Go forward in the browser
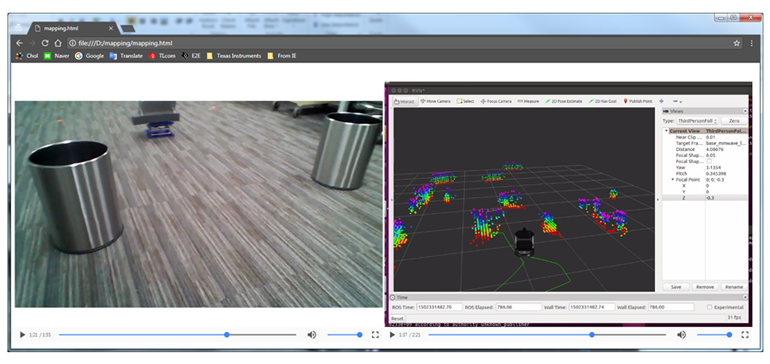 pyautogui.click(x=32, y=43)
